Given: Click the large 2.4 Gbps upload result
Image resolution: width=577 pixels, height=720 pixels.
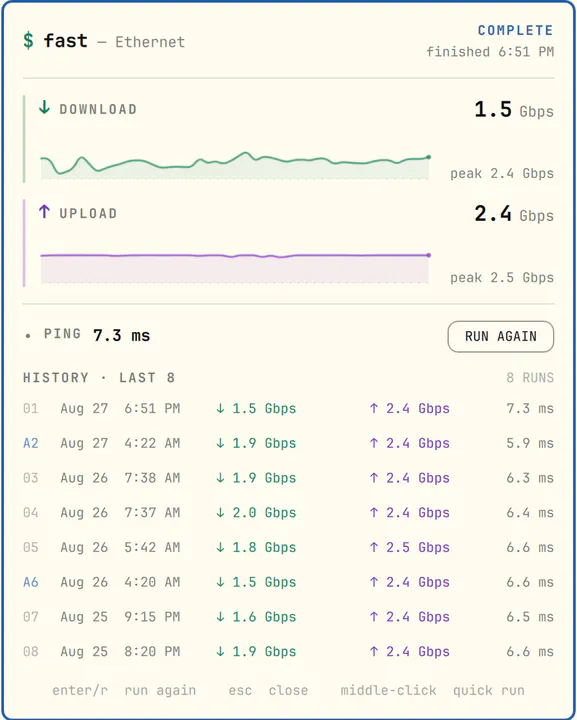Looking at the screenshot, I should point(514,214).
